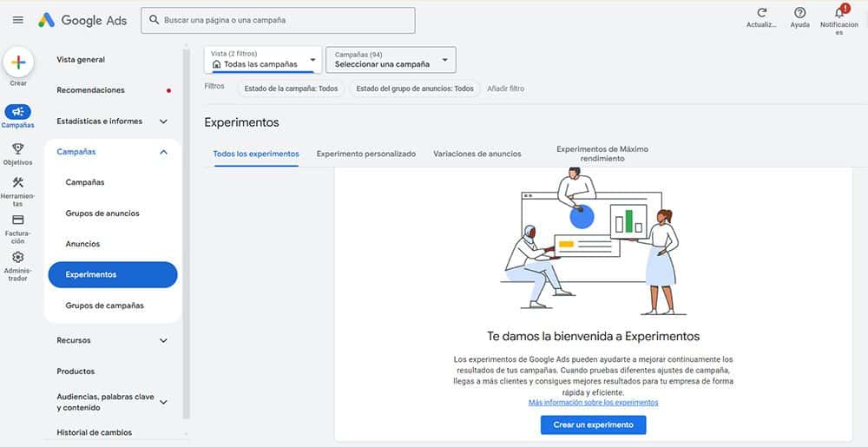Open Recomendaciones in sidebar
This screenshot has width=868, height=447.
[x=91, y=90]
